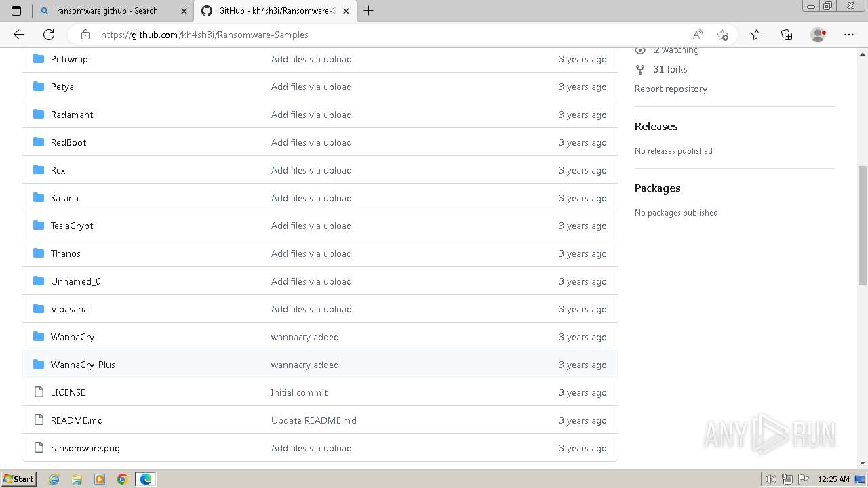Screen dimensions: 868x488
Task: Click the github.com address bar
Action: pyautogui.click(x=393, y=35)
